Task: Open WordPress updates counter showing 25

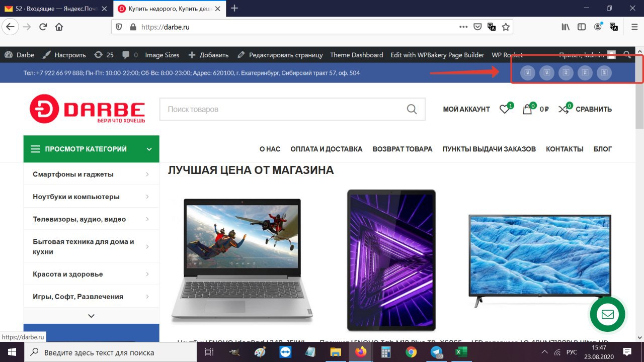Action: (104, 55)
